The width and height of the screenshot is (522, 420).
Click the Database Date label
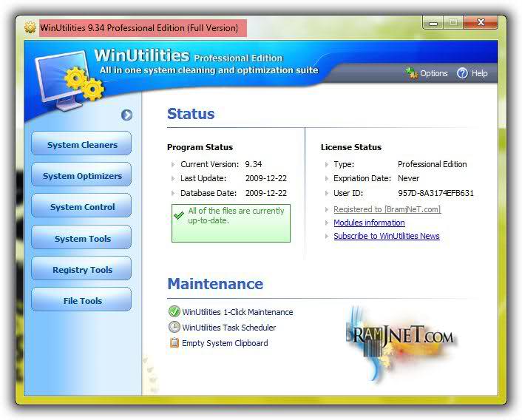[209, 193]
